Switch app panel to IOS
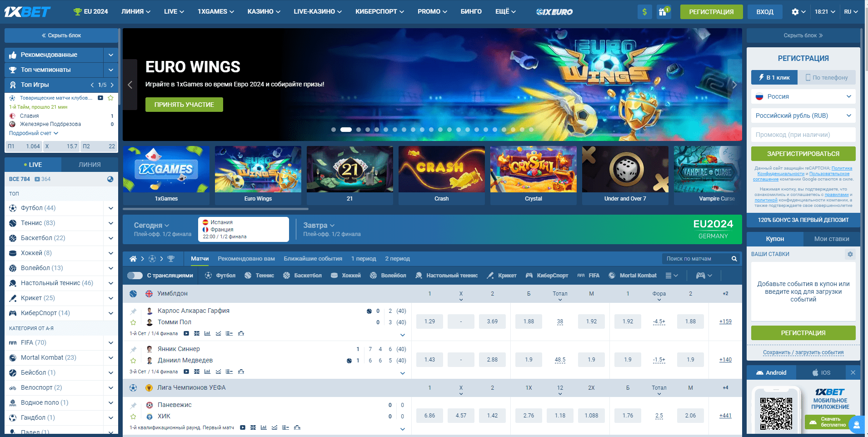 tap(821, 372)
